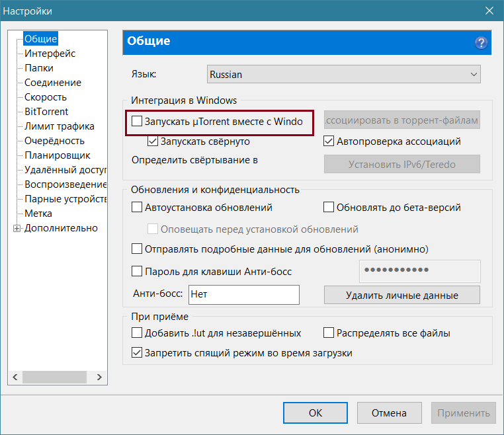Go to Папки settings section
The image size is (504, 435).
pyautogui.click(x=39, y=68)
